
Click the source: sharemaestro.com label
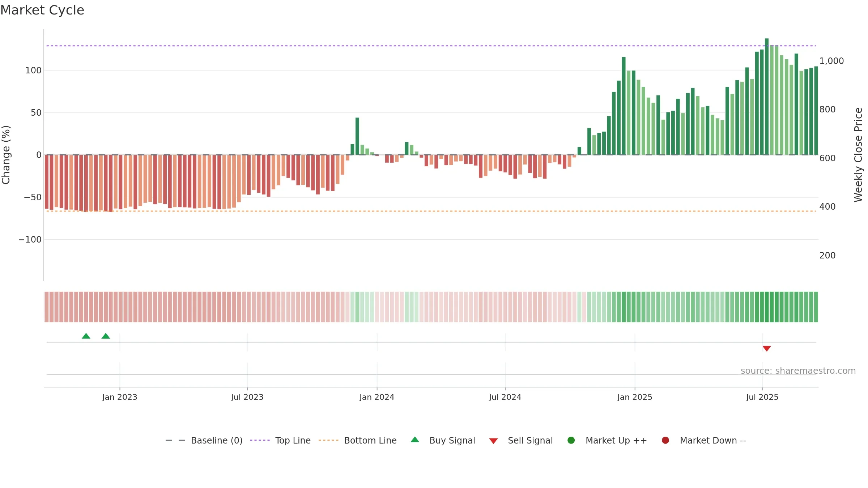click(x=798, y=371)
